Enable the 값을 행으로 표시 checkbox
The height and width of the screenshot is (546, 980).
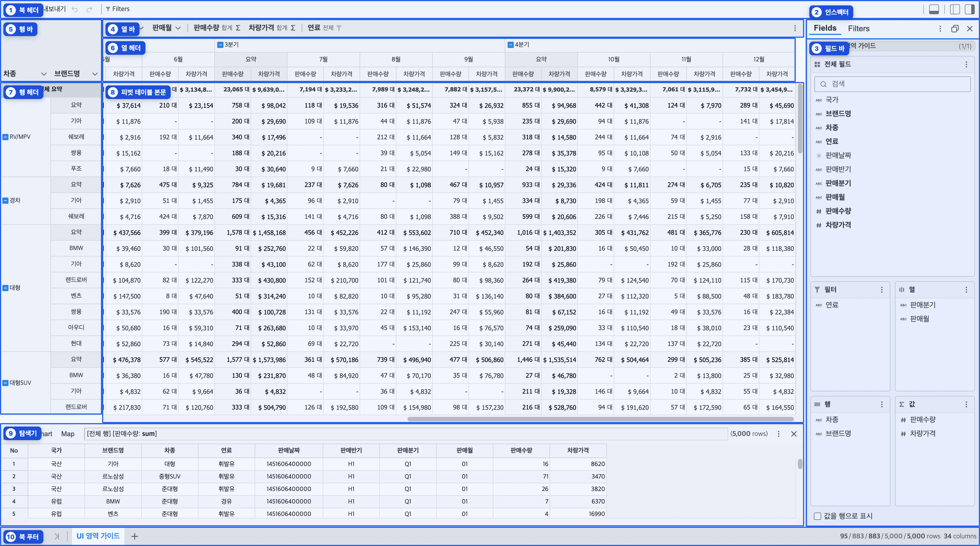818,516
